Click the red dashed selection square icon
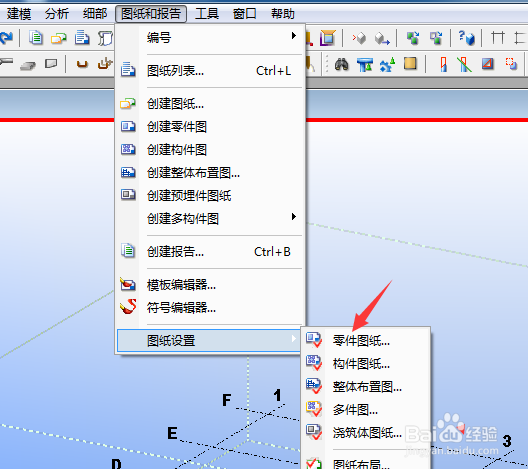The image size is (528, 469). coord(511,63)
